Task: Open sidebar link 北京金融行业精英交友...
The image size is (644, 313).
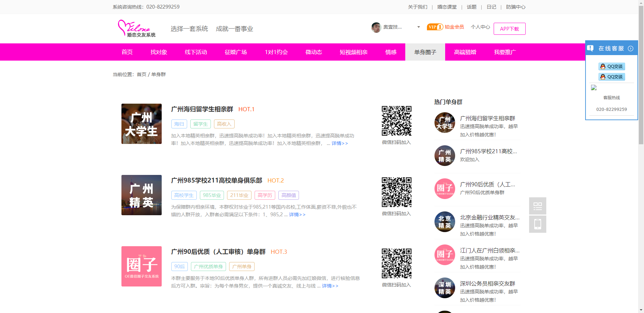Action: 490,218
